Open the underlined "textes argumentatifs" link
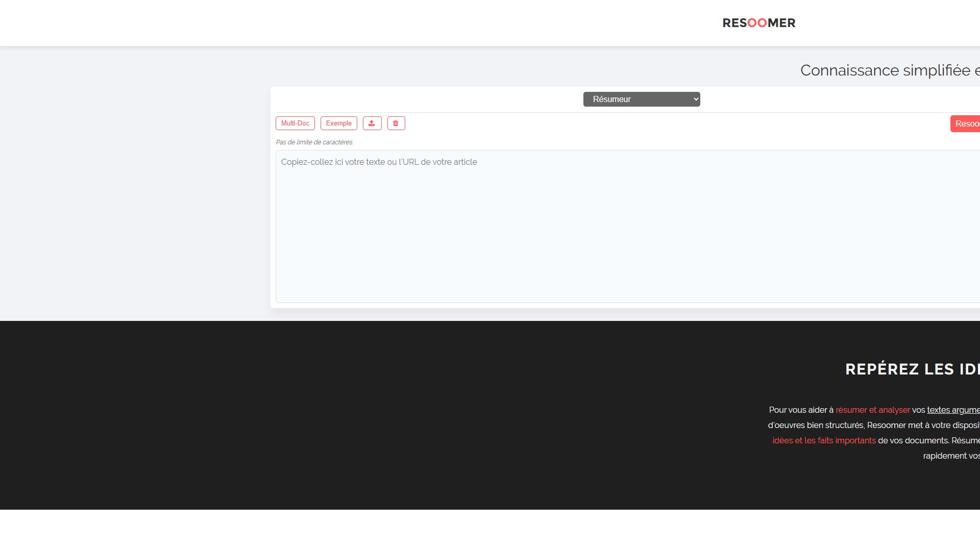 coord(953,410)
